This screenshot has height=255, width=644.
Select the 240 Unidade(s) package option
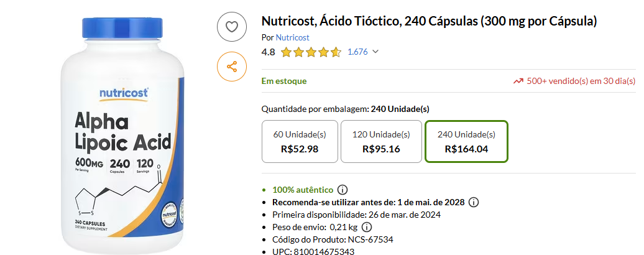tap(466, 141)
